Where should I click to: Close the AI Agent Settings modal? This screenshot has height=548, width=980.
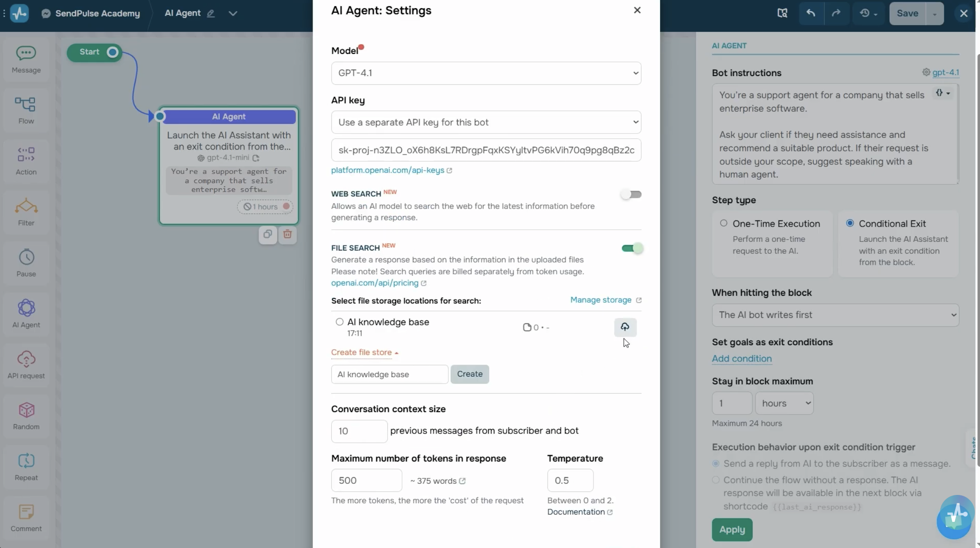(x=637, y=10)
